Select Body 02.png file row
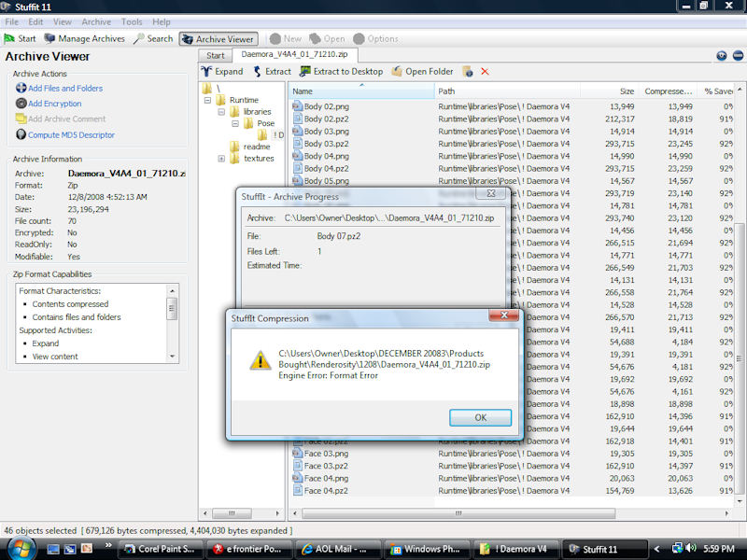This screenshot has height=560, width=747. (512, 106)
